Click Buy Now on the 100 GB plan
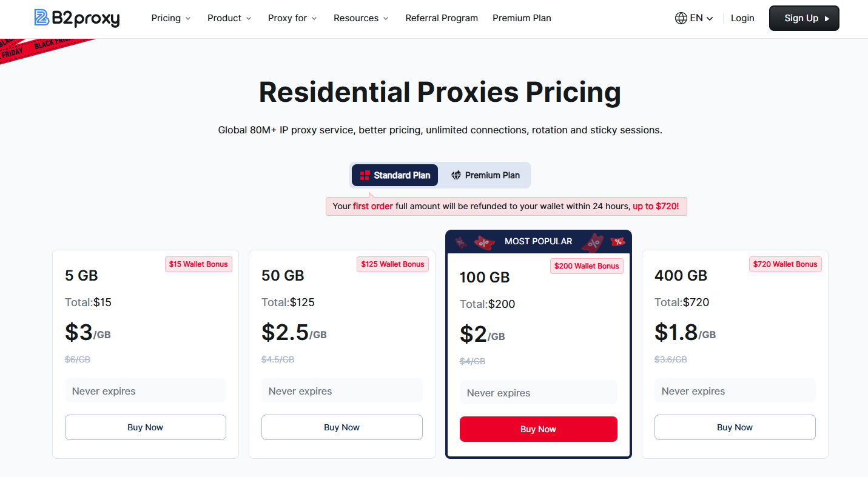868x477 pixels. (x=538, y=429)
